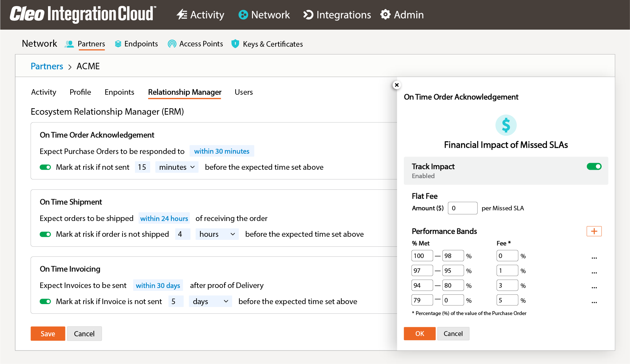Screen dimensions: 630x364
Task: Cancel the Financial Impact panel
Action: (x=453, y=334)
